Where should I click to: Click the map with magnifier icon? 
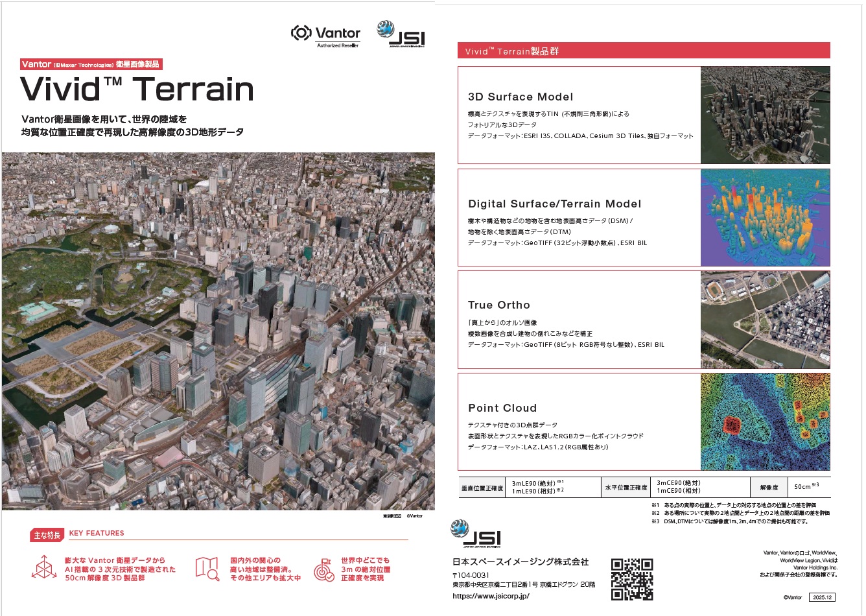(x=207, y=569)
